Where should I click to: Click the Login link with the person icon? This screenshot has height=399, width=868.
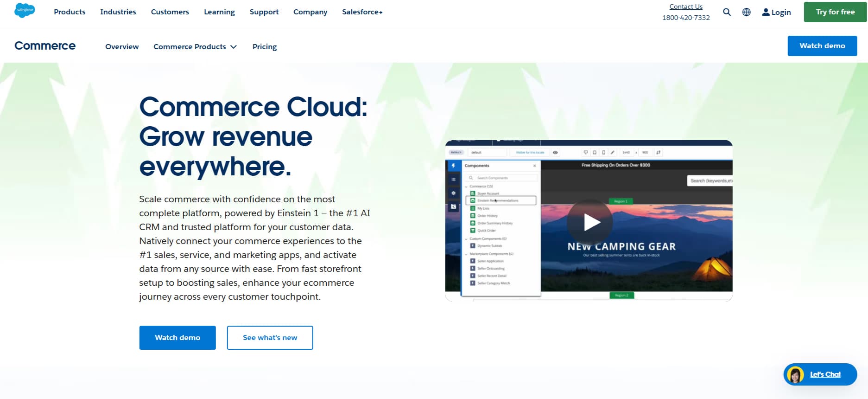pos(776,12)
